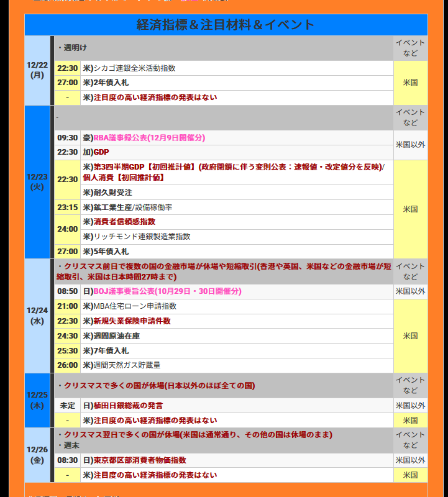Click the クリスマス前日 market holiday note

coord(224,271)
